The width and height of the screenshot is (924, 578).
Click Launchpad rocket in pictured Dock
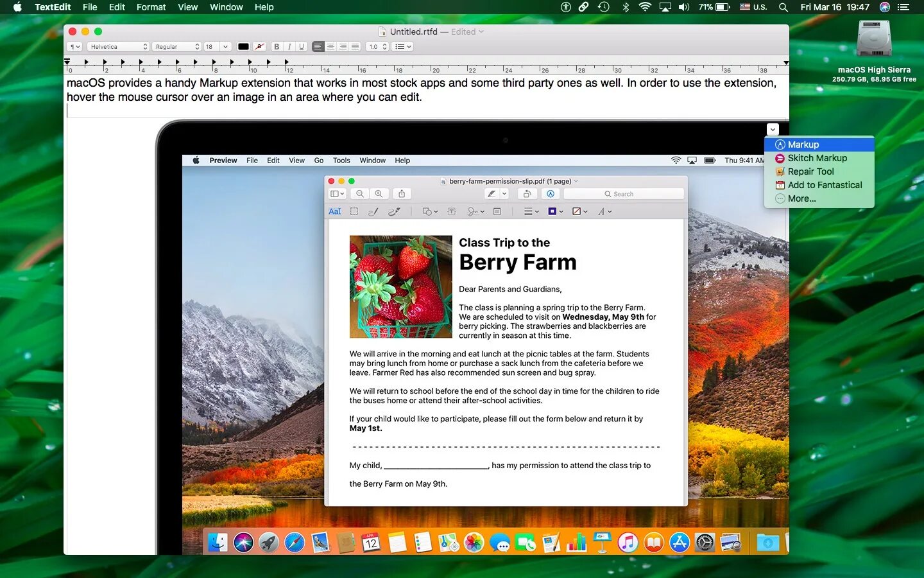click(269, 543)
